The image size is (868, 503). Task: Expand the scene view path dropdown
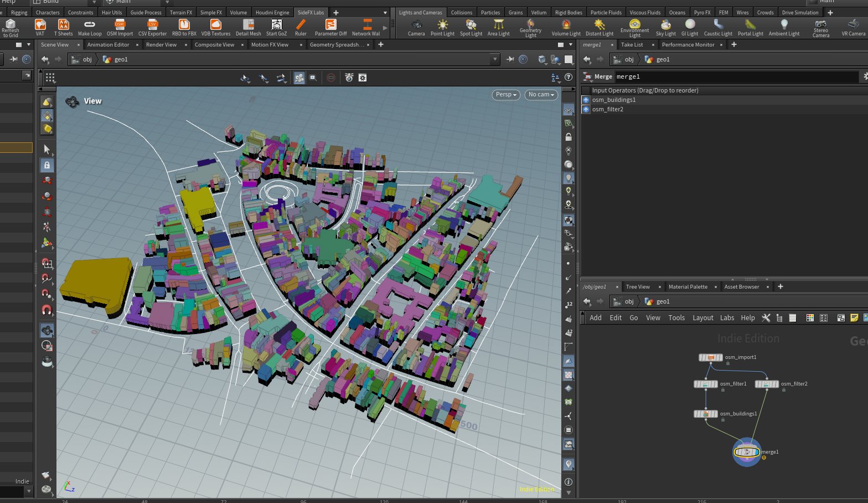click(x=494, y=59)
